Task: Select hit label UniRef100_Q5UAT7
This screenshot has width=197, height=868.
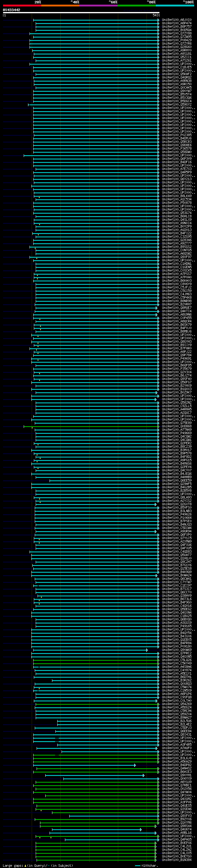Action: pyautogui.click(x=176, y=555)
